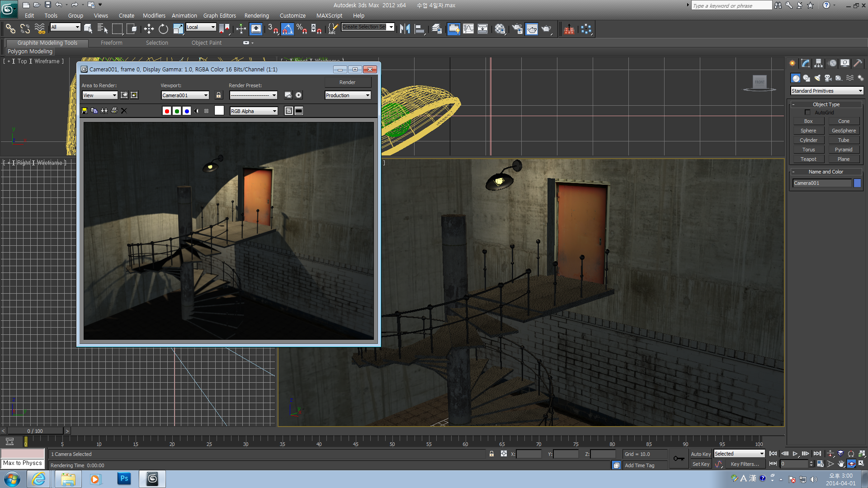
Task: Toggle Selection Lock padlock in status bar
Action: pyautogui.click(x=491, y=454)
